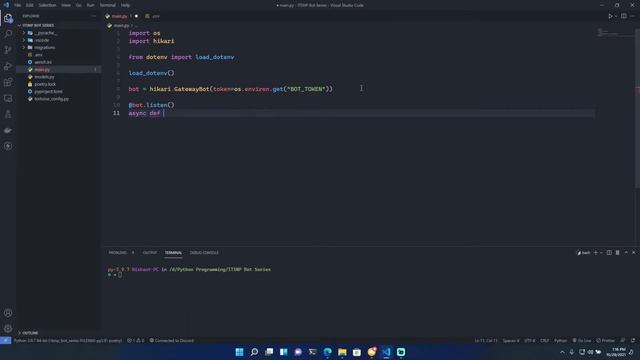Open the File menu
The width and height of the screenshot is (640, 360).
(x=18, y=5)
